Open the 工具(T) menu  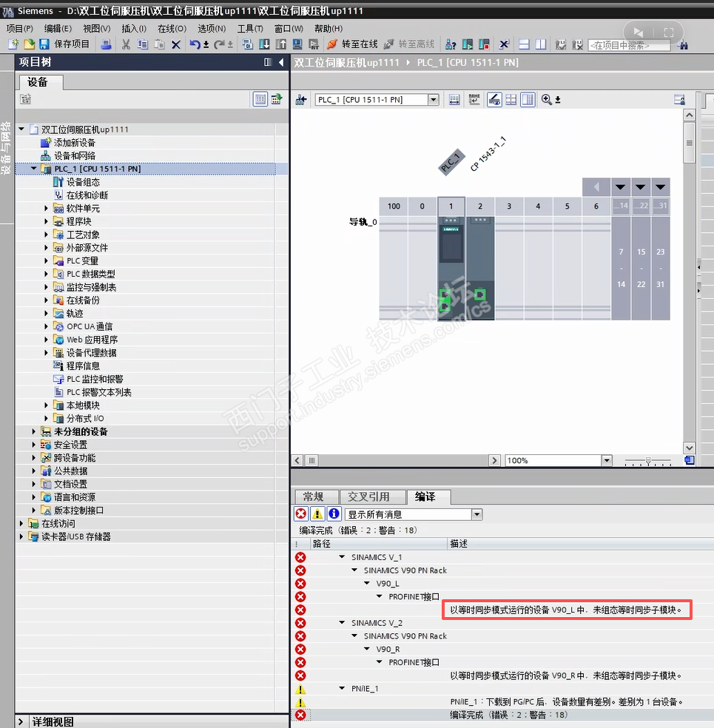250,28
